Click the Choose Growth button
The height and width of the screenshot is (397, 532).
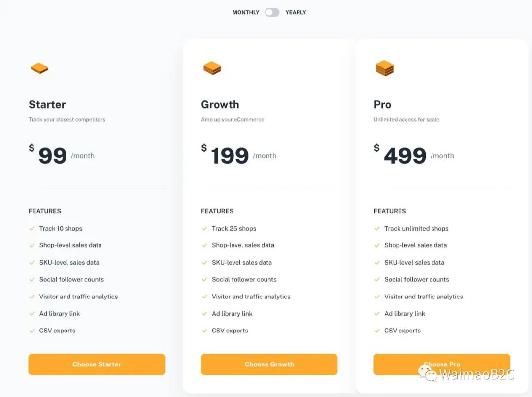pyautogui.click(x=269, y=364)
